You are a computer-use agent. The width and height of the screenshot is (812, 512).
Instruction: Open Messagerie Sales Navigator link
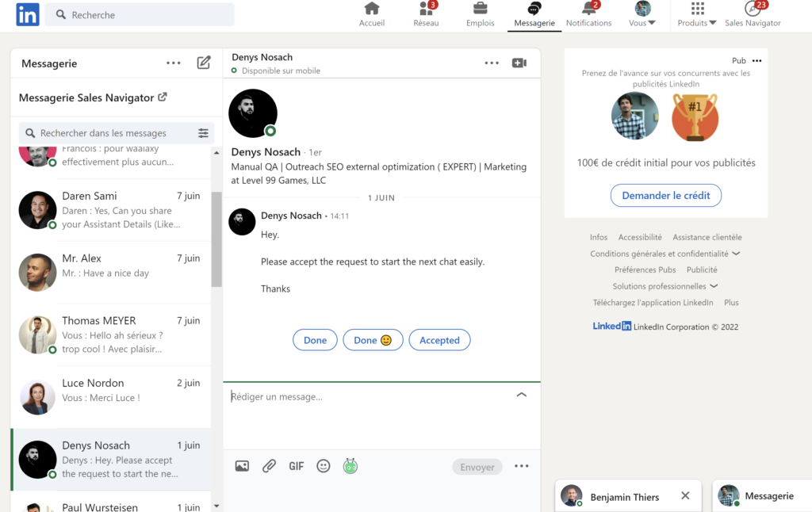93,97
